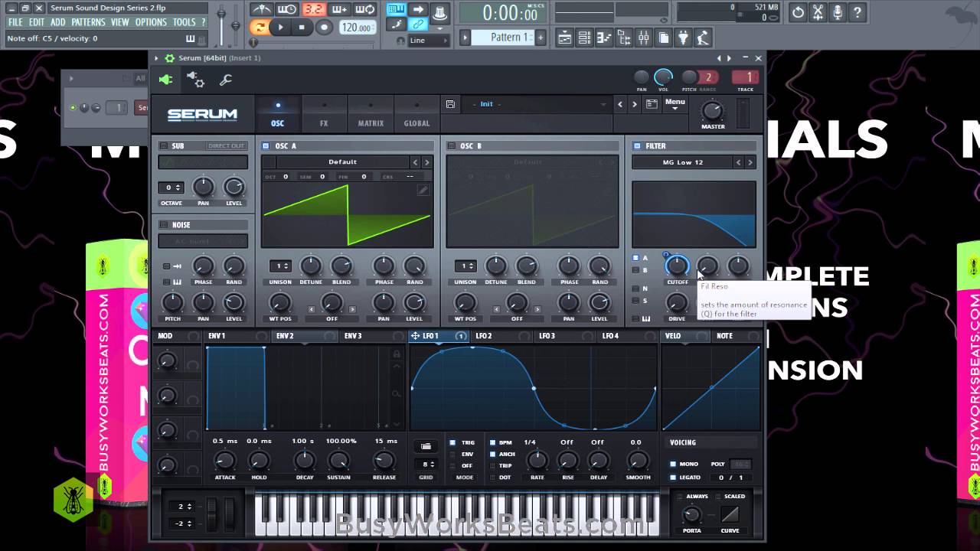The height and width of the screenshot is (551, 980).
Task: Toggle the metronome icon in FL Studio toolbar
Action: pyautogui.click(x=262, y=10)
